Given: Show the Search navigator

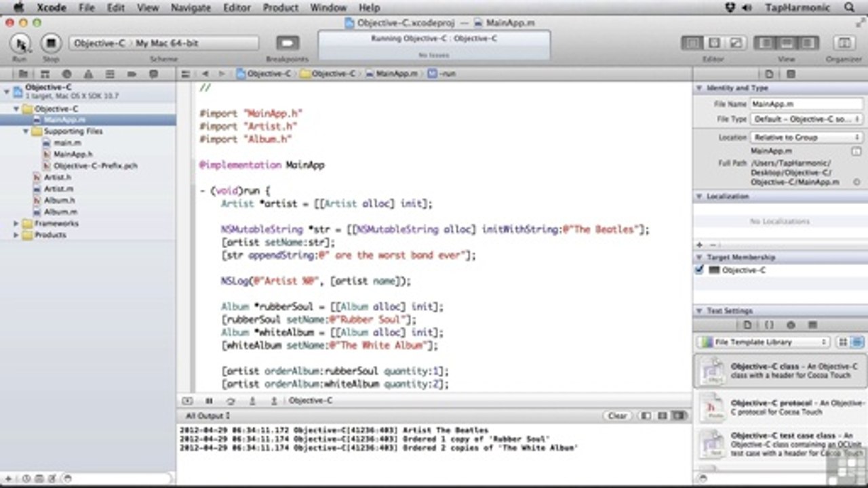Looking at the screenshot, I should coord(66,74).
